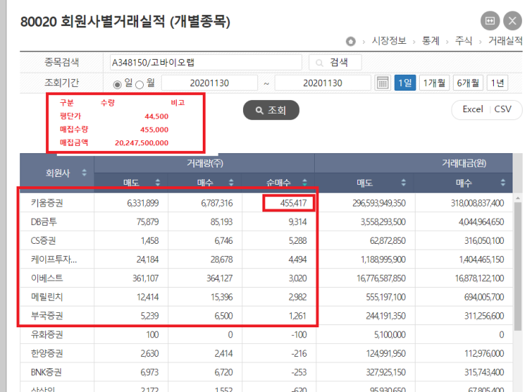This screenshot has width=532, height=392.
Task: Sort by 회원사 column
Action: [x=84, y=173]
